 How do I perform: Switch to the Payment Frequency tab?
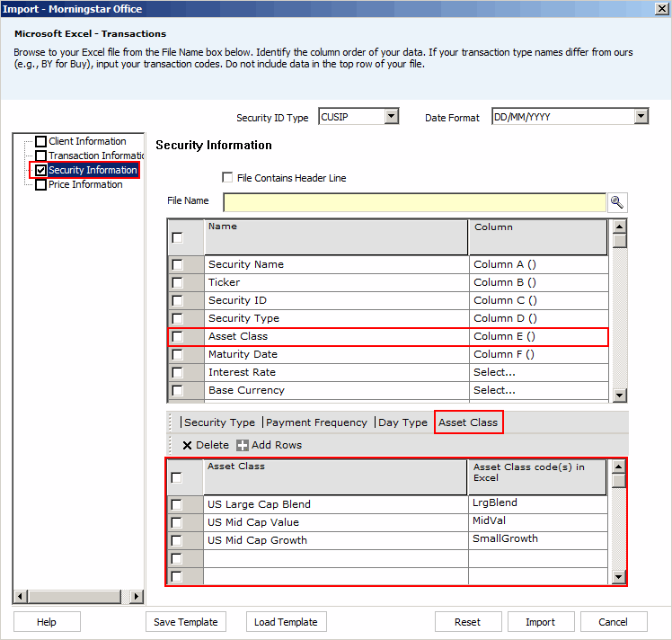(316, 422)
